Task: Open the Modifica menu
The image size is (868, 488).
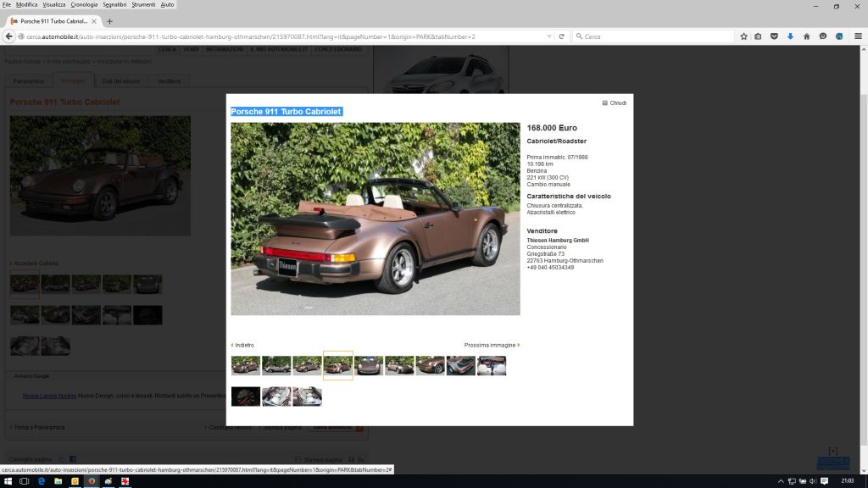Action: 26,4
